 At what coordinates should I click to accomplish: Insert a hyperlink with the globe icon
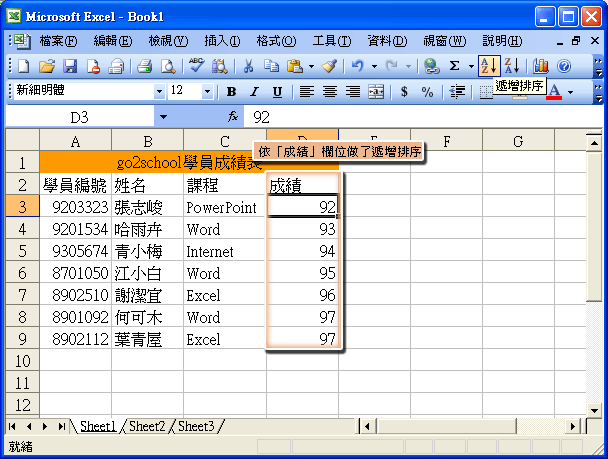432,67
